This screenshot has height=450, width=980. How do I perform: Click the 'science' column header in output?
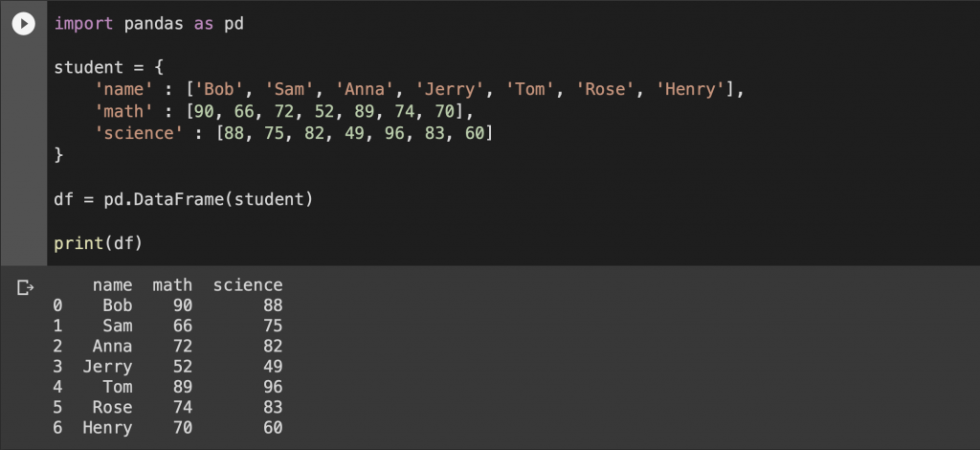(248, 285)
